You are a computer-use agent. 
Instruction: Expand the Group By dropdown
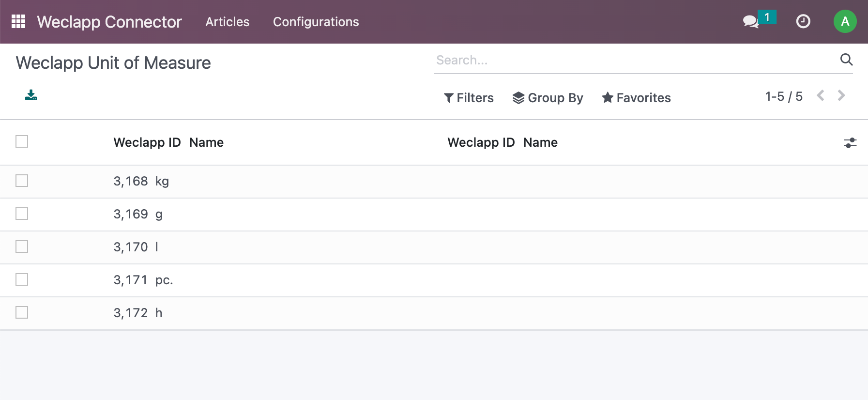coord(548,98)
